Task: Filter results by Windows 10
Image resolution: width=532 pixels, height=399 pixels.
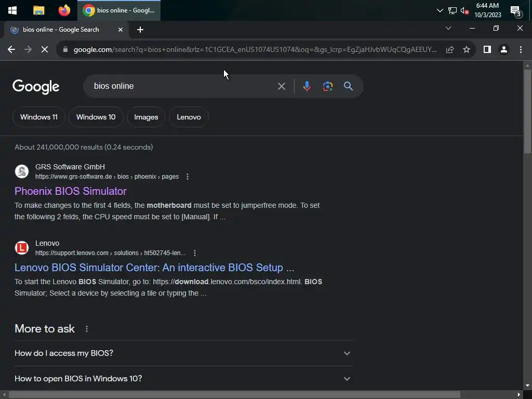Action: [x=96, y=117]
